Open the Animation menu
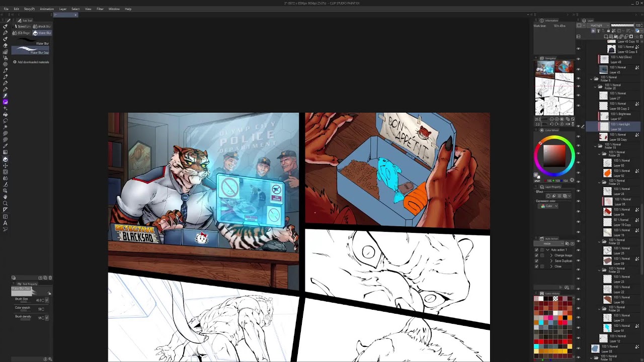The width and height of the screenshot is (644, 362). click(47, 9)
